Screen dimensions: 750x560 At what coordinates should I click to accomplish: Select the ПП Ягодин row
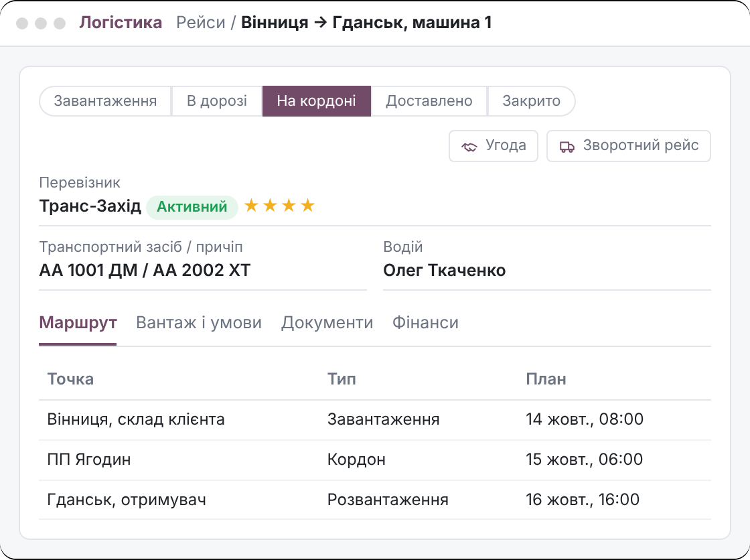pos(375,460)
